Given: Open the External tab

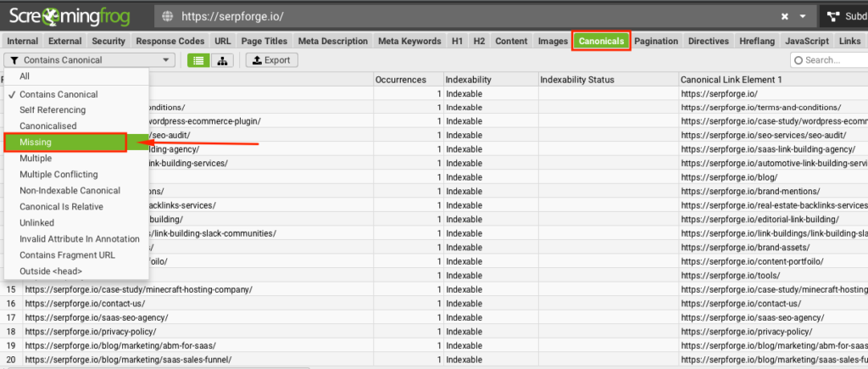Looking at the screenshot, I should point(64,41).
